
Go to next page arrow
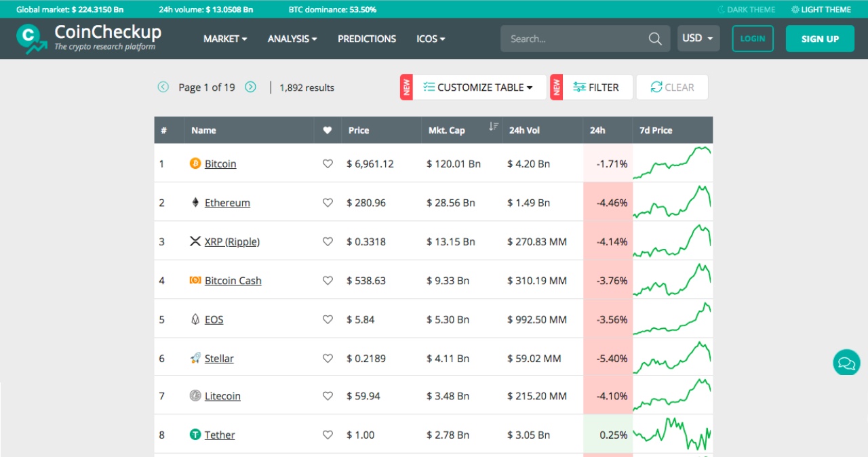(250, 87)
